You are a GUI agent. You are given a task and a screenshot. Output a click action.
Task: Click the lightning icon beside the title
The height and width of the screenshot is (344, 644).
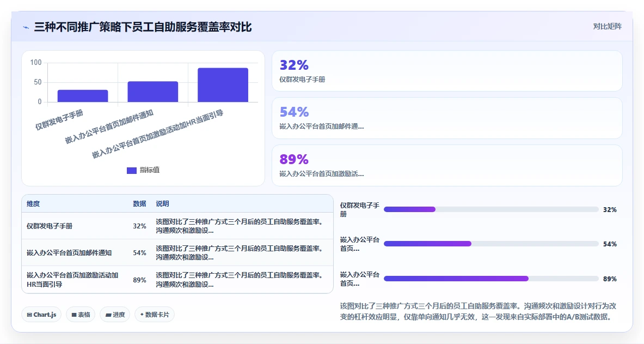pos(26,28)
